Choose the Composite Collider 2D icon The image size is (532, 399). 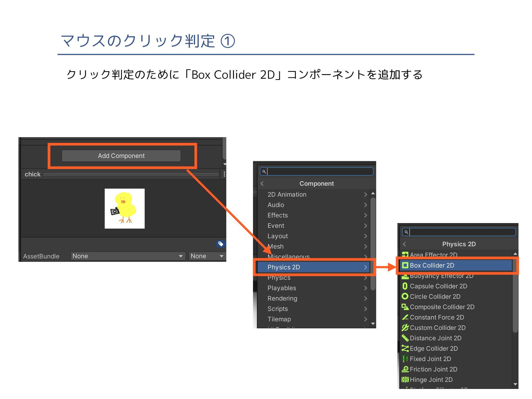[x=405, y=307]
